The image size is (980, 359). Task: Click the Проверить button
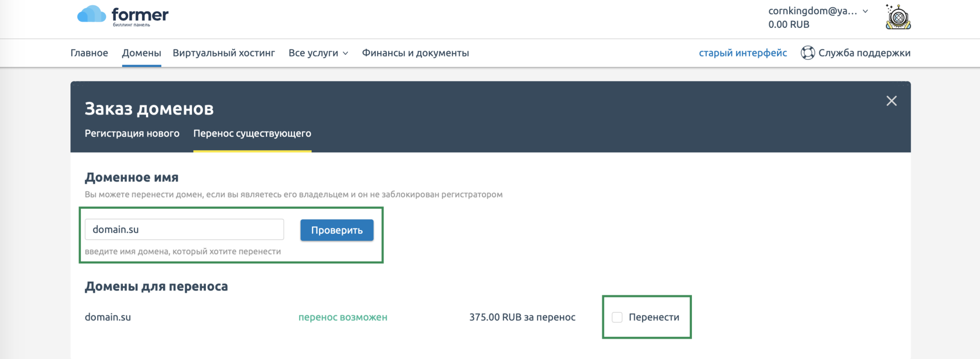(x=337, y=230)
